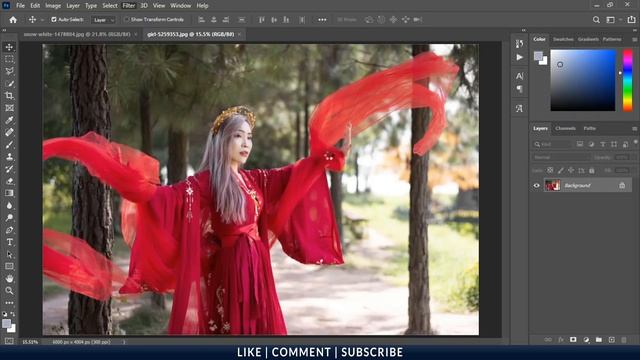Select the Move tool in the toolbox
Viewport: 640px width, 360px height.
click(x=9, y=47)
